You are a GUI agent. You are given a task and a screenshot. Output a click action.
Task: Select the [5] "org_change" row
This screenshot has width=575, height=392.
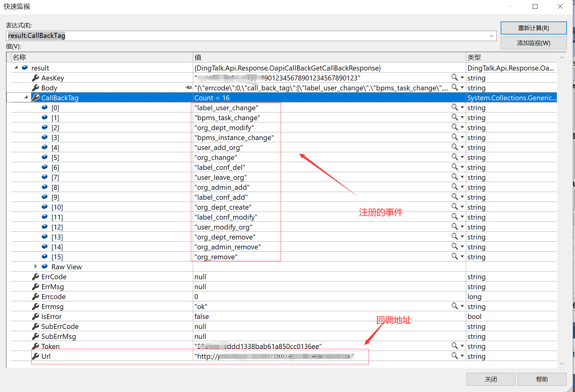284,157
